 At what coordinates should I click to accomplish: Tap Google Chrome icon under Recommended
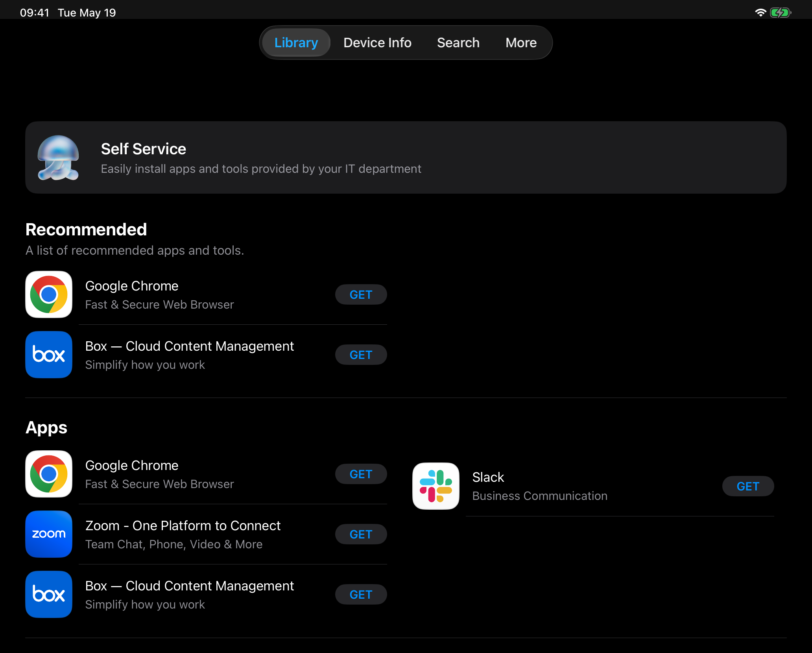coord(49,294)
